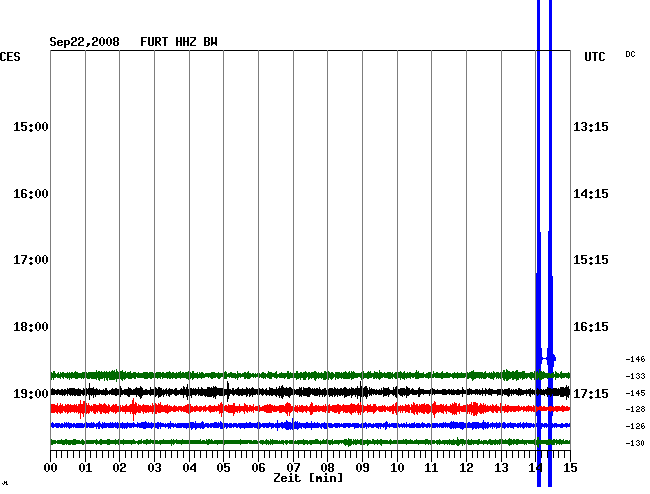Click the 00 minute tick label
The height and width of the screenshot is (494, 650).
click(51, 467)
